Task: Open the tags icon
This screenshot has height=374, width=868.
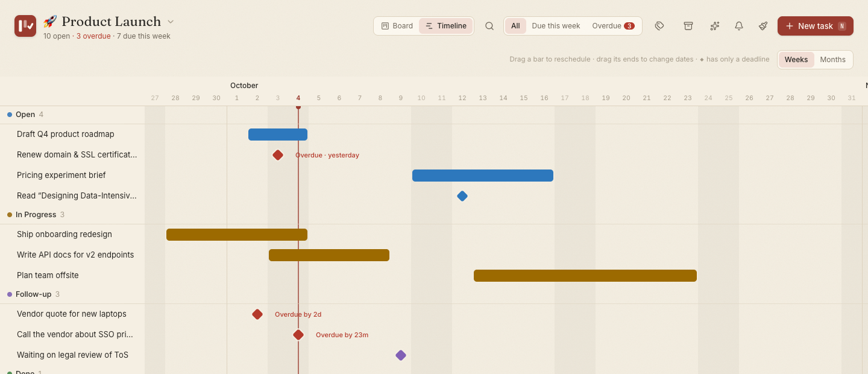Action: [x=659, y=26]
